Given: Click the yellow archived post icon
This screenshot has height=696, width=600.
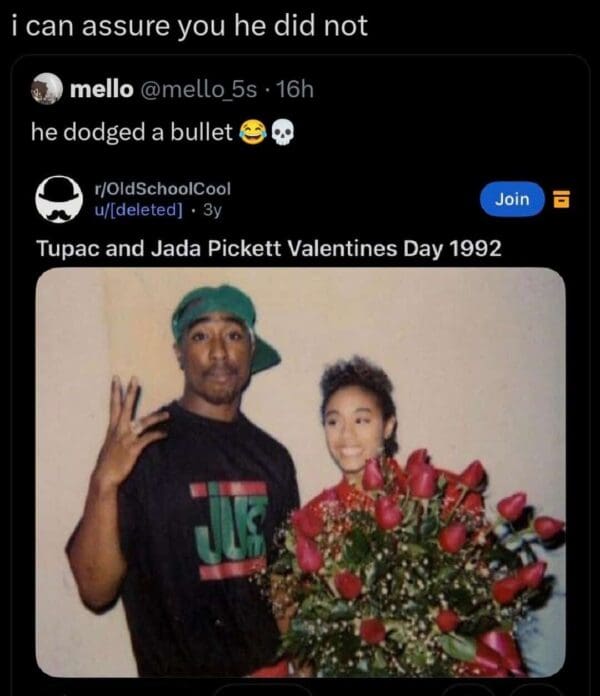Looking at the screenshot, I should coord(561,199).
